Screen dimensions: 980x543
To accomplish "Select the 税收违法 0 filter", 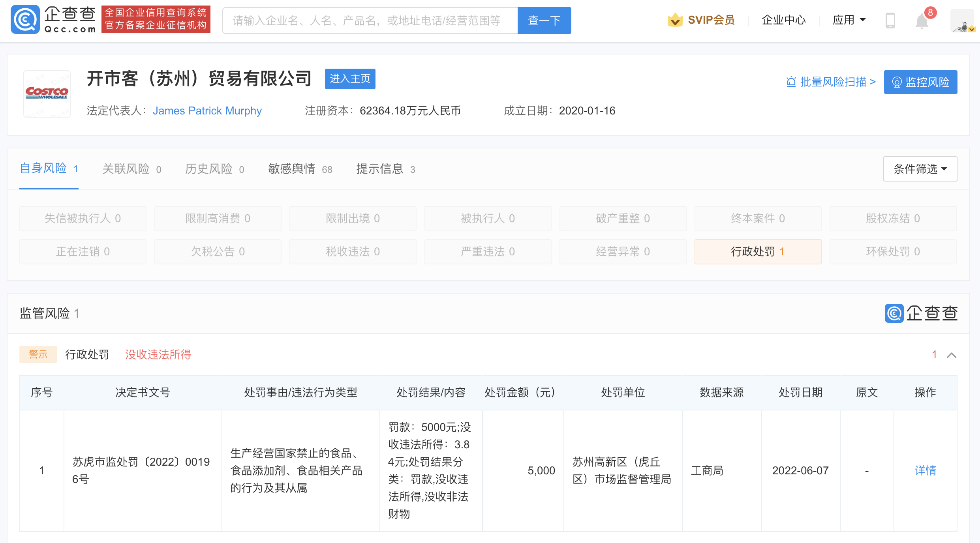I will click(x=353, y=252).
